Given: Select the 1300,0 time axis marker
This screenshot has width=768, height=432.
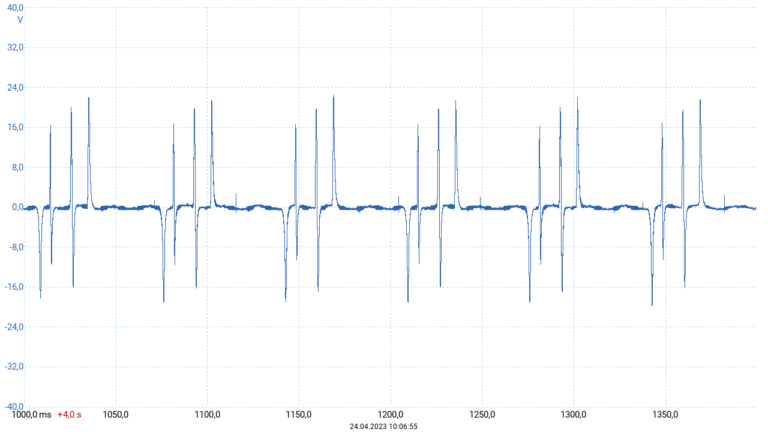Looking at the screenshot, I should click(574, 415).
